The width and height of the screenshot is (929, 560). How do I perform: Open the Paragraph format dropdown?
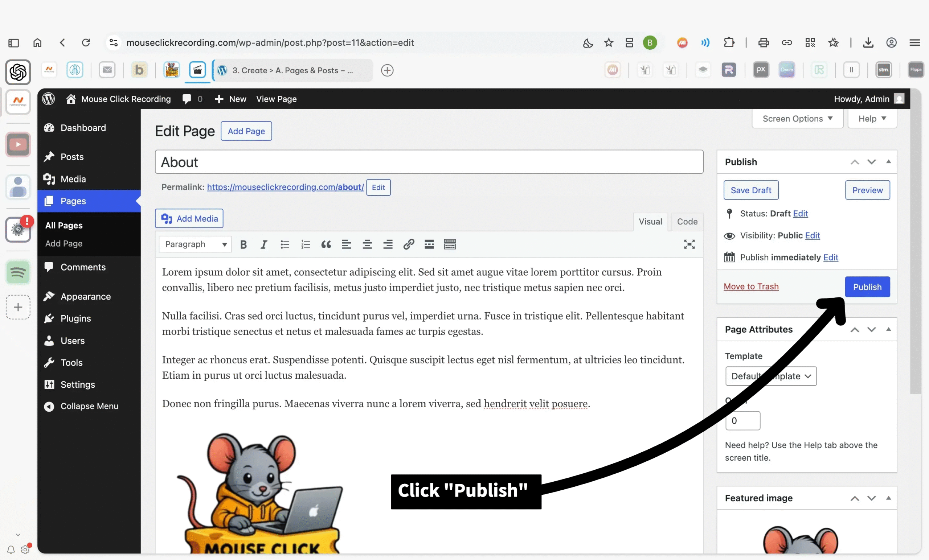195,244
